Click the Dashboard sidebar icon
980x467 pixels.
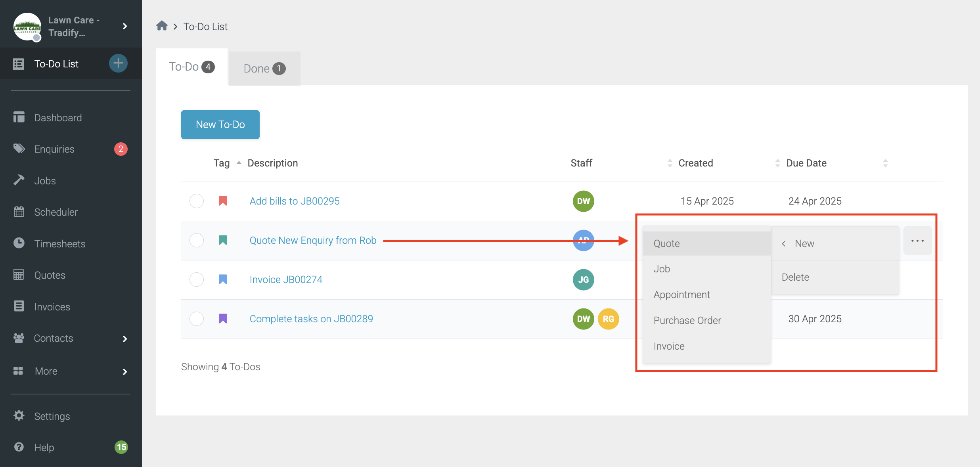click(x=19, y=117)
